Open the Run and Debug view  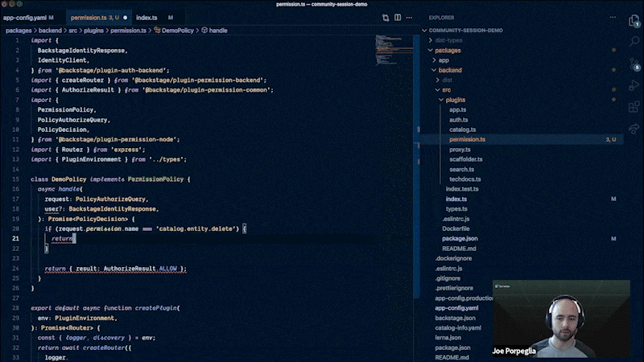634,85
